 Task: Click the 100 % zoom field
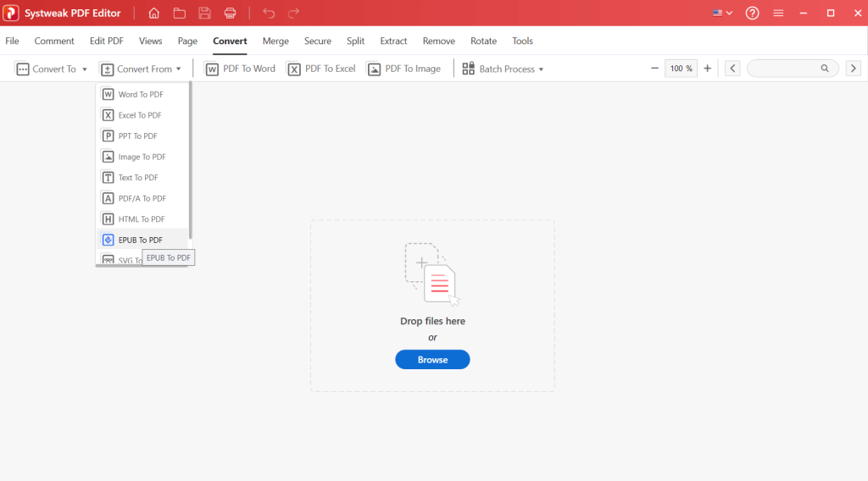point(681,69)
